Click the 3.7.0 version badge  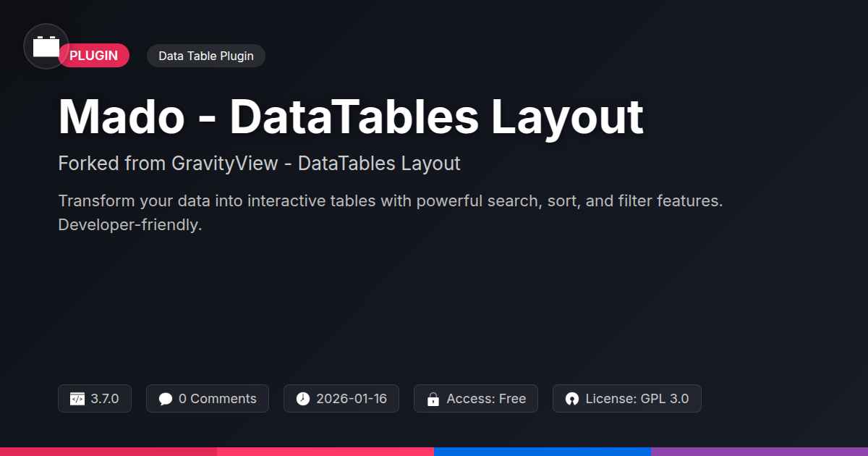click(95, 399)
